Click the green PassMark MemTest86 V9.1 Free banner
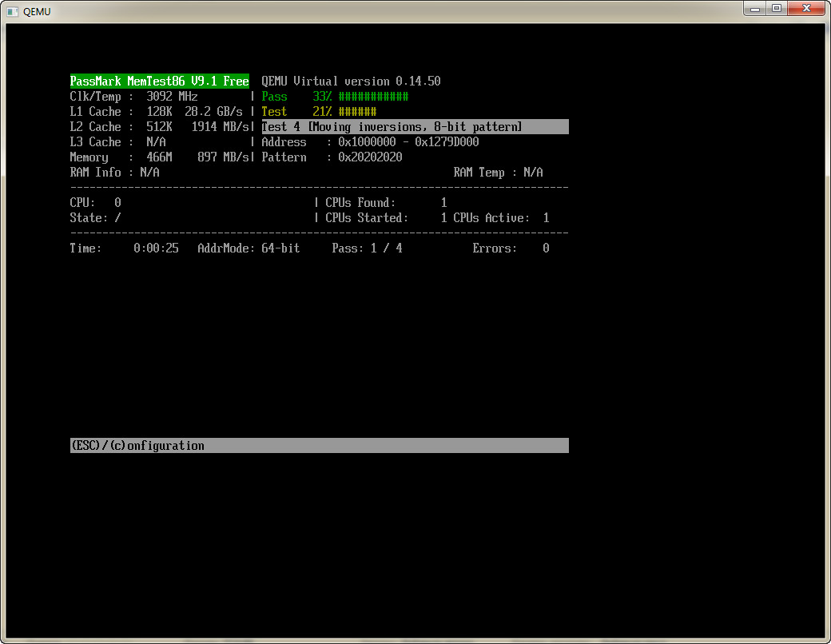 [x=160, y=81]
